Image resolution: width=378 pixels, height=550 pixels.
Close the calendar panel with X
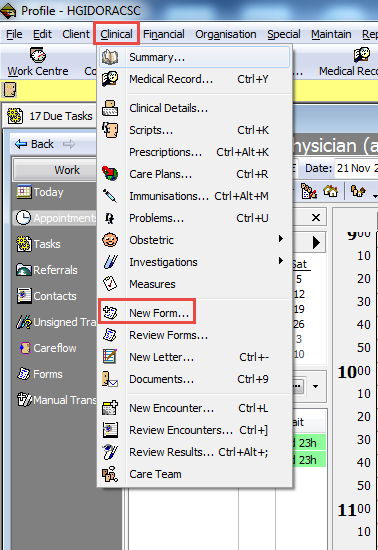316,217
